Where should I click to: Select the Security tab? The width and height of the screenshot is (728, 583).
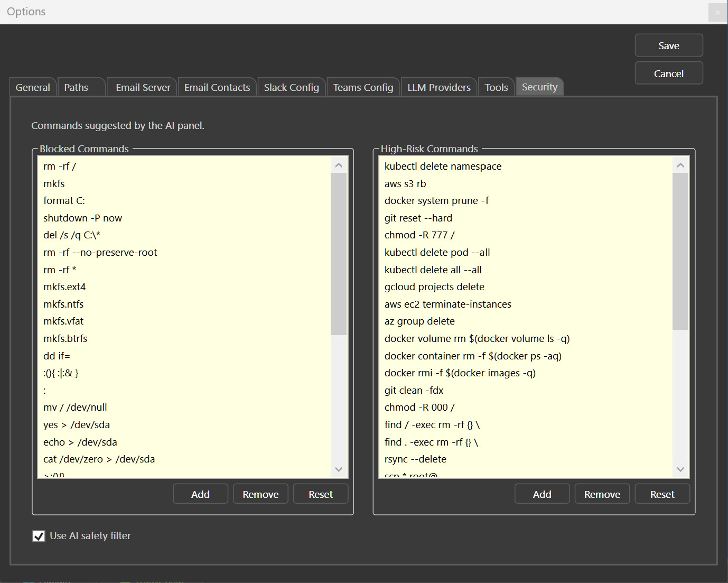pyautogui.click(x=539, y=87)
